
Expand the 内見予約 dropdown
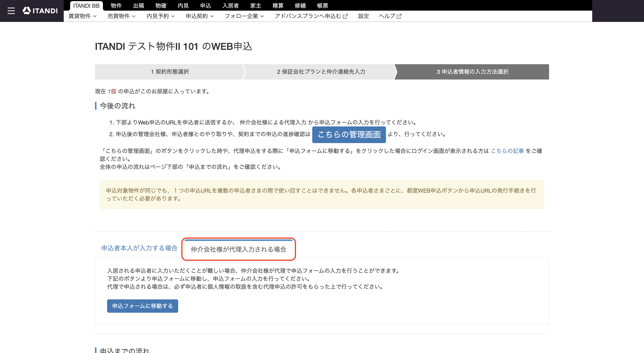pyautogui.click(x=160, y=16)
